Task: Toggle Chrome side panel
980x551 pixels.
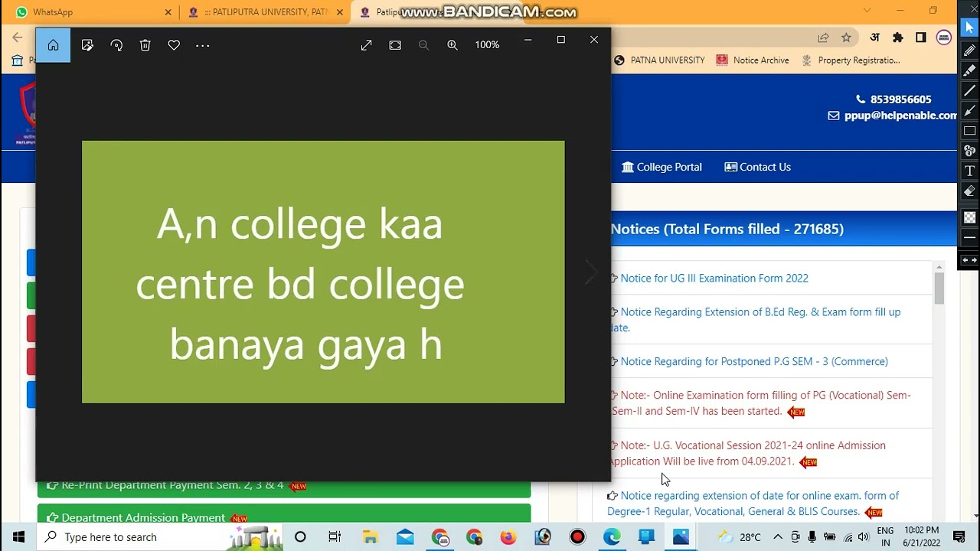Action: coord(921,37)
